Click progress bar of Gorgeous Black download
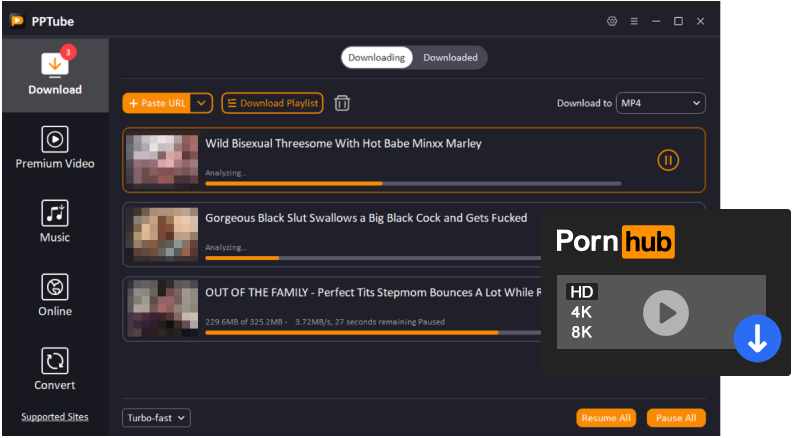This screenshot has width=792, height=438. [373, 258]
